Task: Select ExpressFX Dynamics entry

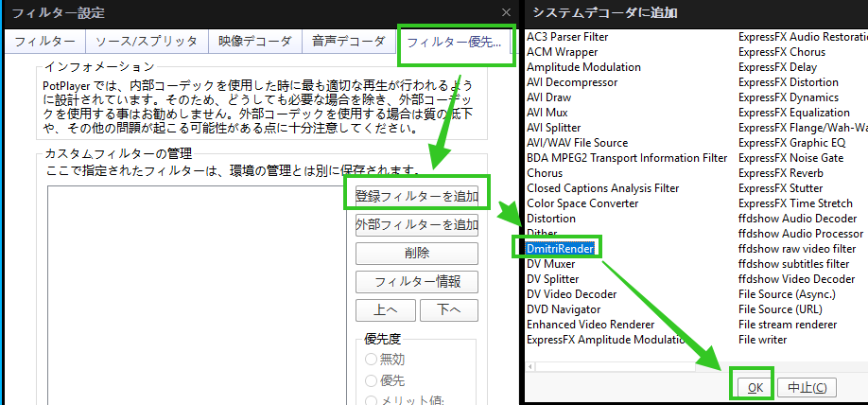Action: pos(789,97)
